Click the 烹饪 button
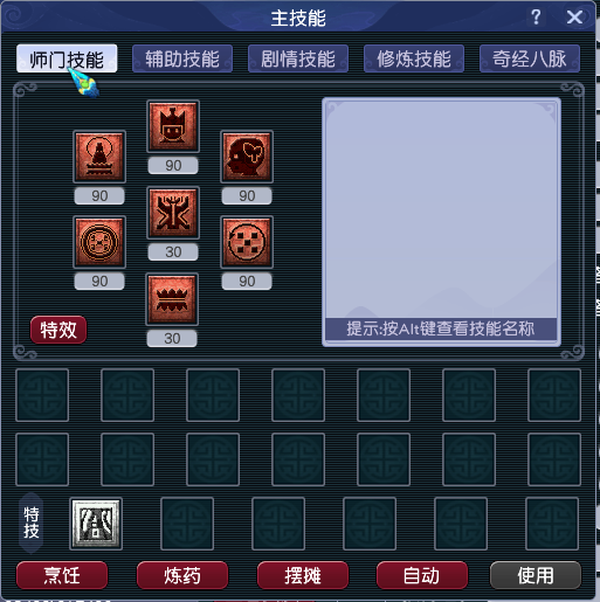This screenshot has width=600, height=602. pos(62,575)
